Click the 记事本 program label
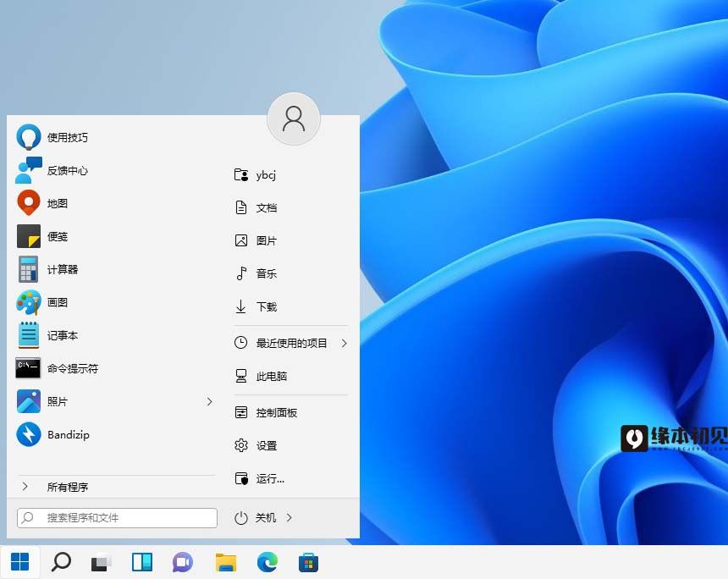This screenshot has width=728, height=579. [62, 335]
